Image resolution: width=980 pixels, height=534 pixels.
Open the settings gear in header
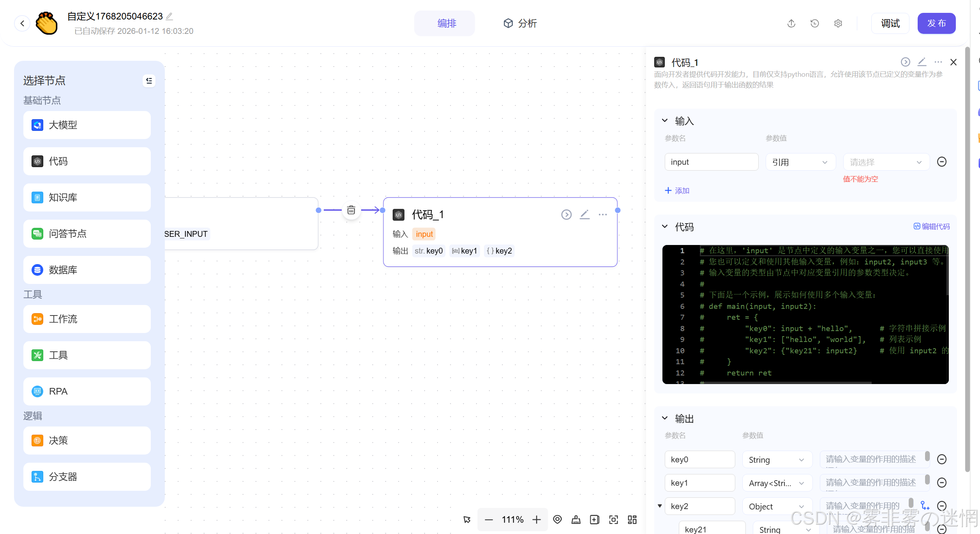838,23
